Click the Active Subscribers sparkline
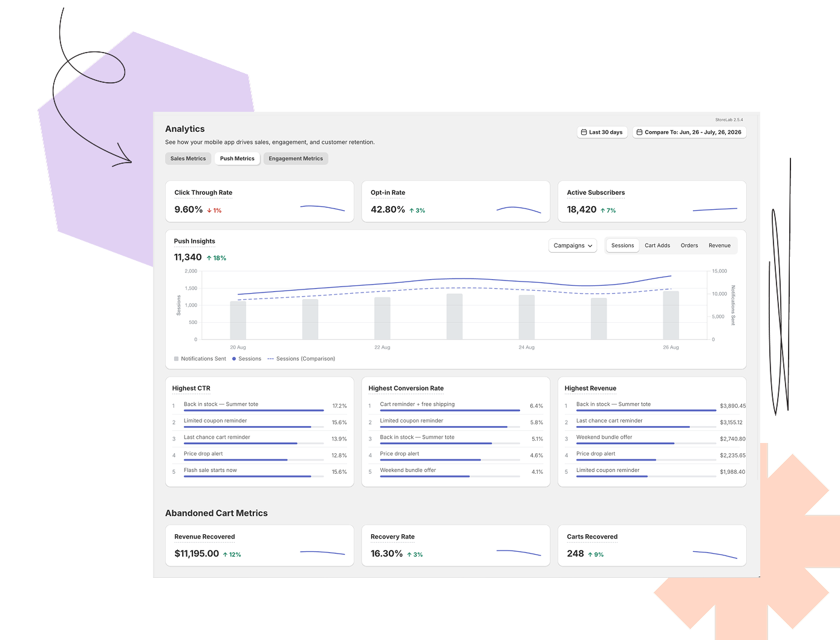Screen dimensions: 840x640 (x=715, y=210)
